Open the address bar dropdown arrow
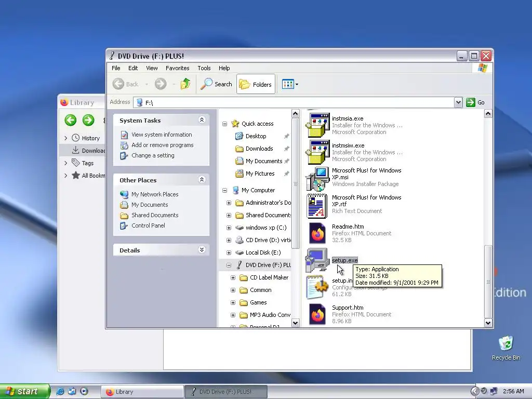Screen dimensions: 532x399 (458, 102)
